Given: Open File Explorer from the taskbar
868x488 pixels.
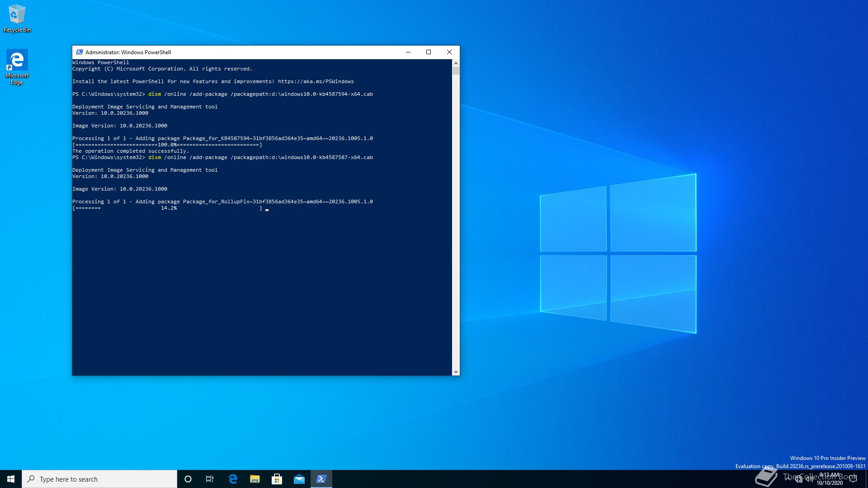Looking at the screenshot, I should click(255, 479).
